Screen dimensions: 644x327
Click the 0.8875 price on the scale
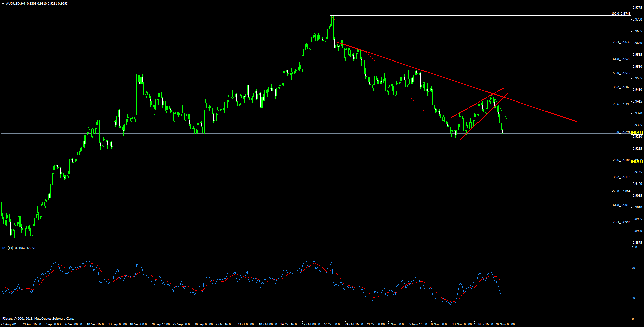(637, 242)
